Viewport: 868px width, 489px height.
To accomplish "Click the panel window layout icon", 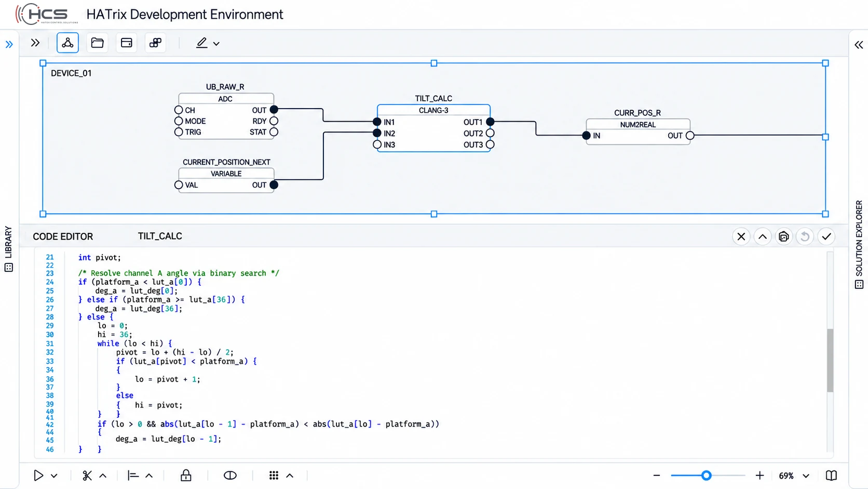I will click(127, 43).
